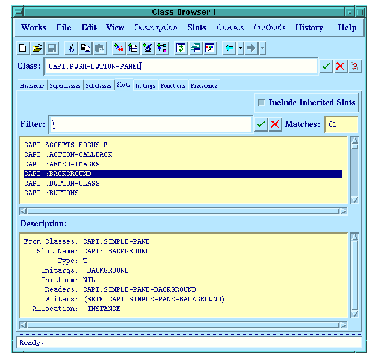This screenshot has height=360, width=379.
Task: Open the Slots menu in the menu bar
Action: click(x=197, y=27)
